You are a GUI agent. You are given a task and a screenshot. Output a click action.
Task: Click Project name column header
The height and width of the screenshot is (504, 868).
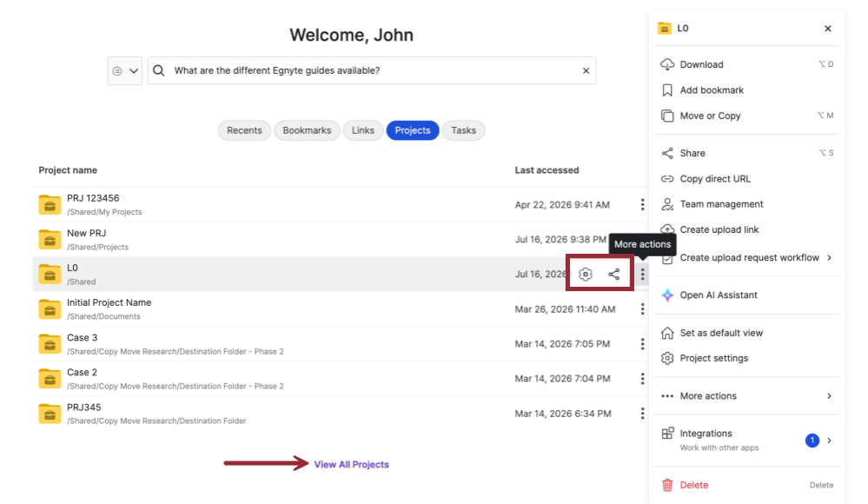[68, 170]
